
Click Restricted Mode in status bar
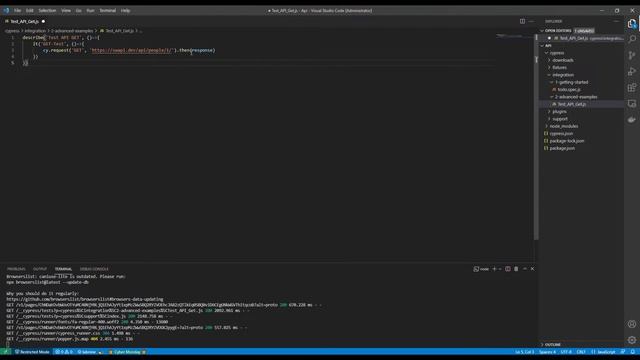32,352
